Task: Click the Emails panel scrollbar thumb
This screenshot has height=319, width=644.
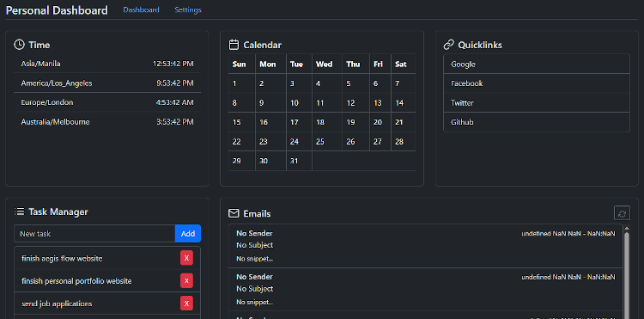Action: coord(626,275)
